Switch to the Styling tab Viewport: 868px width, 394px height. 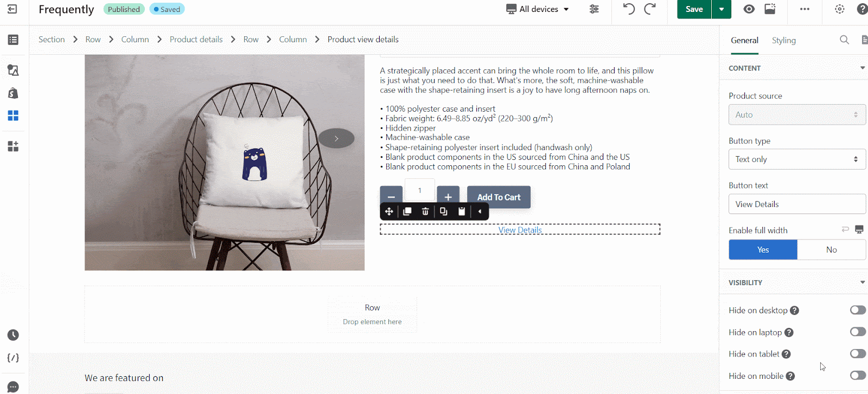pos(783,40)
